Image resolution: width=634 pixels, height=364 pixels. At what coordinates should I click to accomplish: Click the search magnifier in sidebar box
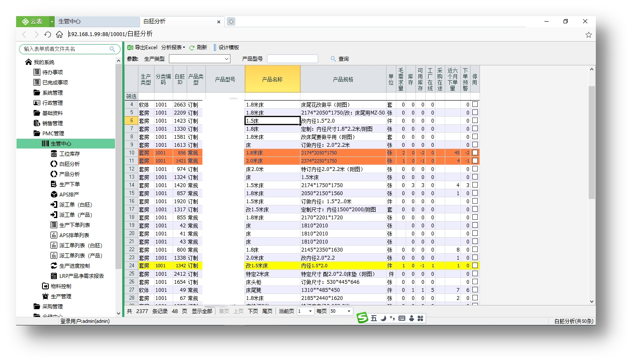click(x=112, y=49)
